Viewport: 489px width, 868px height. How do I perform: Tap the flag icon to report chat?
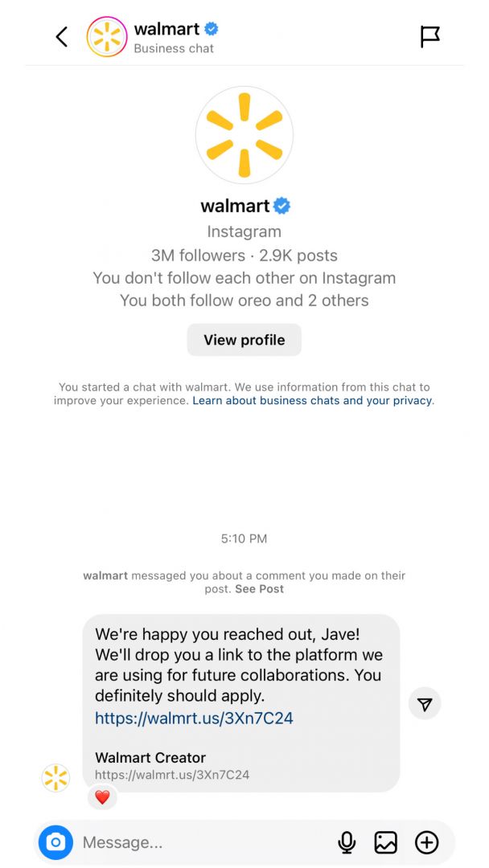[x=430, y=37]
